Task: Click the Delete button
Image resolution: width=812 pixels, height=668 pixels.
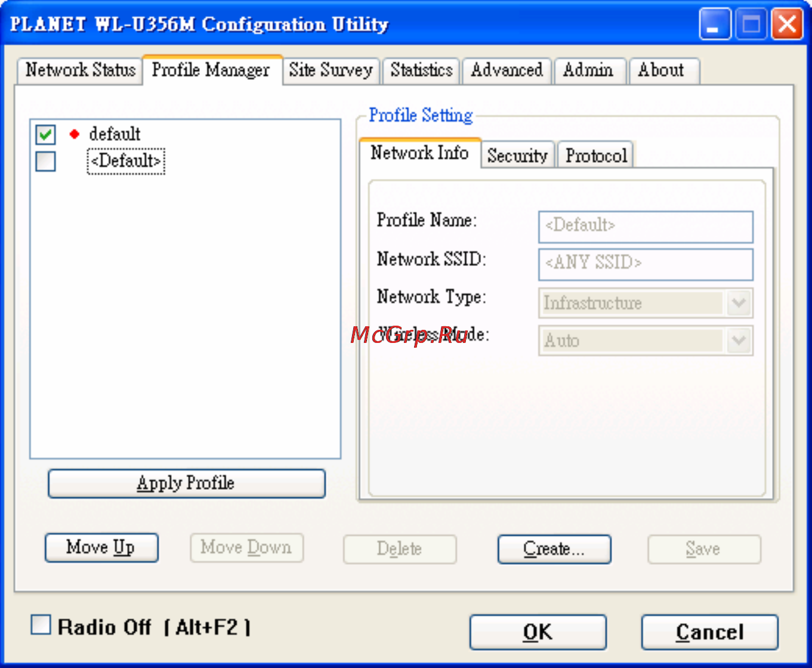Action: pos(400,549)
